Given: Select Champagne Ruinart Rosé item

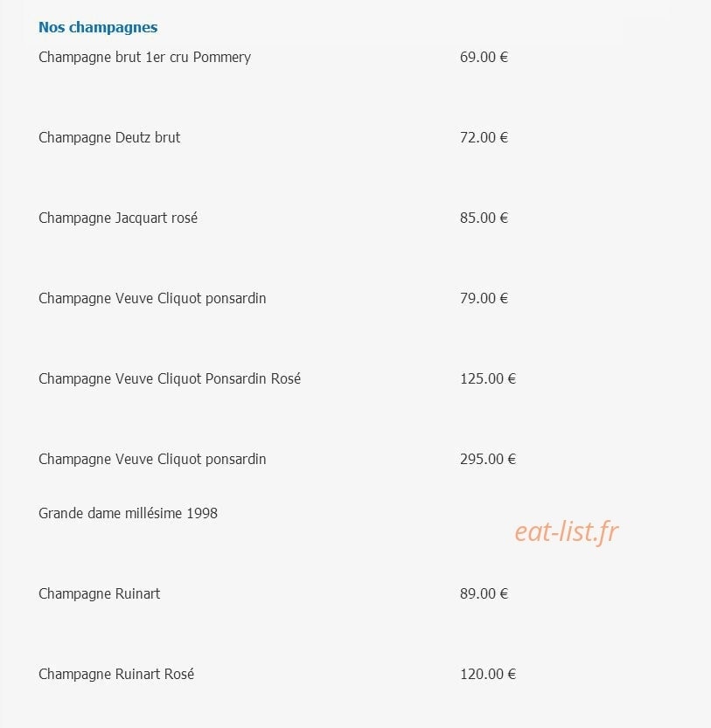Looking at the screenshot, I should (x=116, y=674).
